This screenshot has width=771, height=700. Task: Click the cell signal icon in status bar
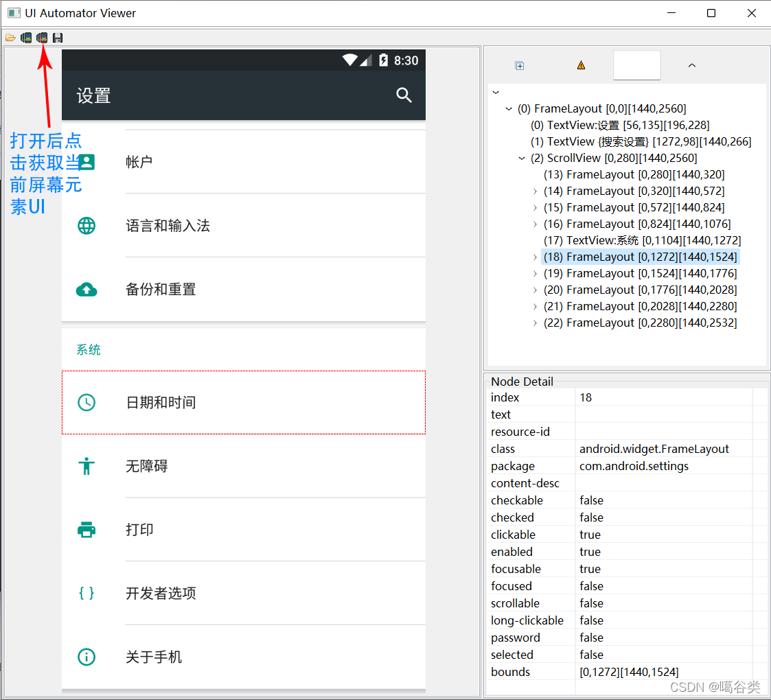pos(366,60)
